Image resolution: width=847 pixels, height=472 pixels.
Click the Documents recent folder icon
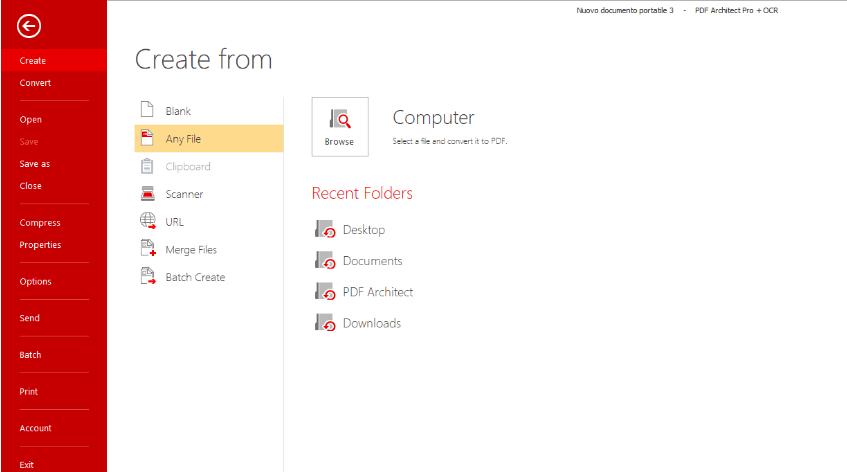pos(325,260)
